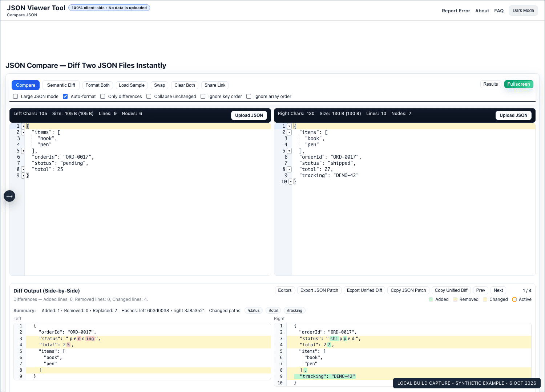Toggle fold arrow on line 5 of left editor
The width and height of the screenshot is (545, 392).
coord(23,151)
